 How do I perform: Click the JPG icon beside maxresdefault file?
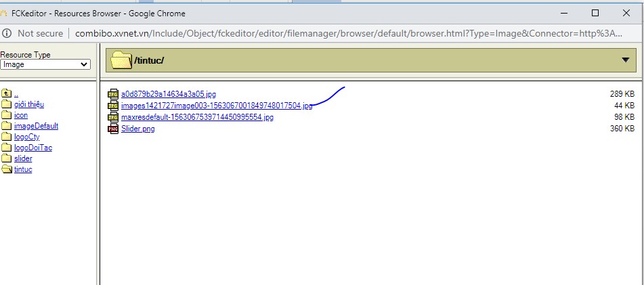point(113,117)
